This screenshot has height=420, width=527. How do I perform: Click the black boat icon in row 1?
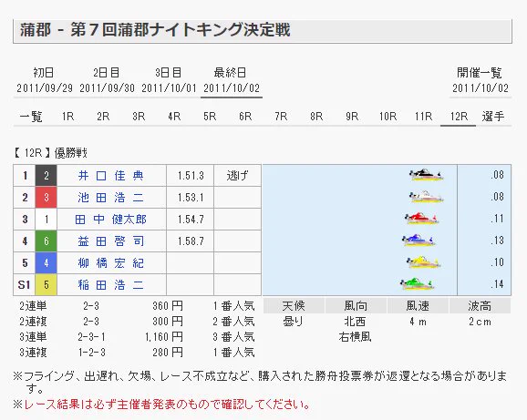(426, 175)
